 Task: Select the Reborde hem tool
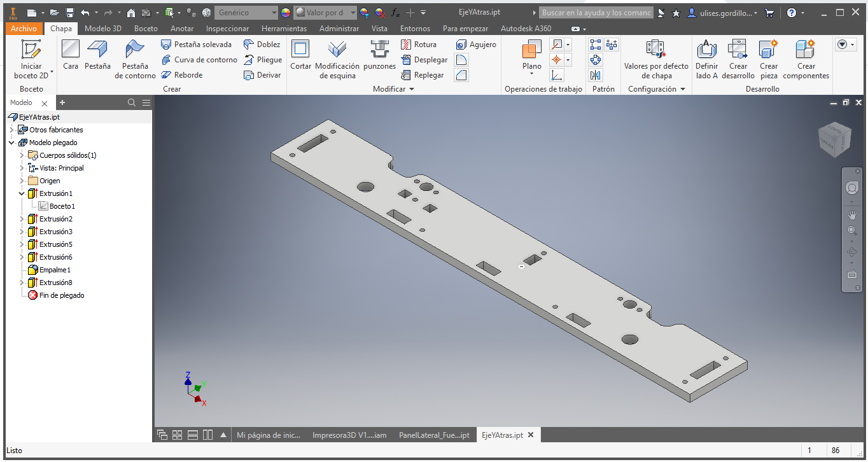[181, 75]
